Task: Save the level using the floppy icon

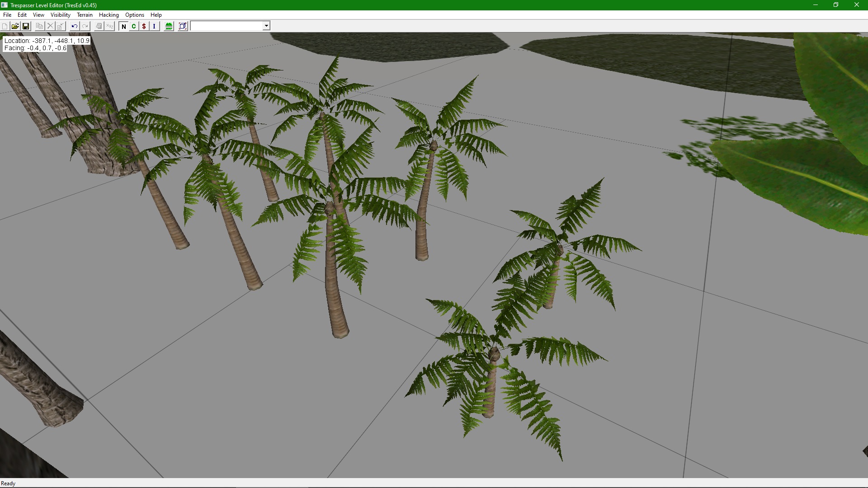Action: 26,26
